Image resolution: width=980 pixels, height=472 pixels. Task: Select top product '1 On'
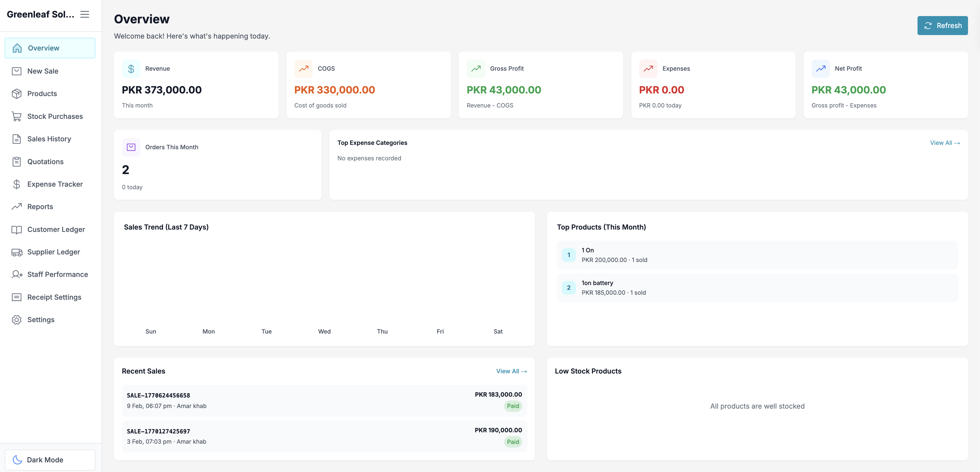(x=757, y=255)
